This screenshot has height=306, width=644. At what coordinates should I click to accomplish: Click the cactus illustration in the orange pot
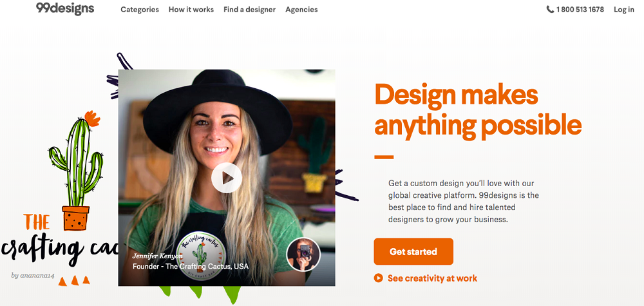point(77,171)
